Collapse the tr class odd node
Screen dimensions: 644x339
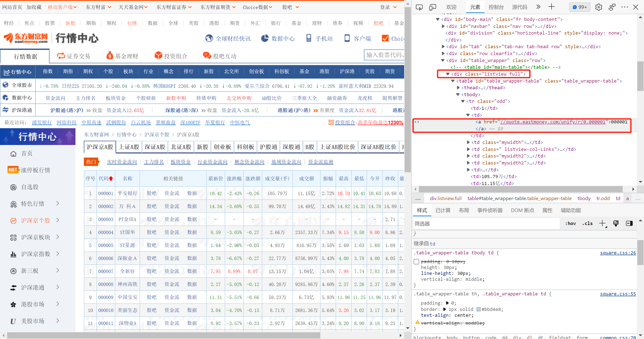(463, 101)
